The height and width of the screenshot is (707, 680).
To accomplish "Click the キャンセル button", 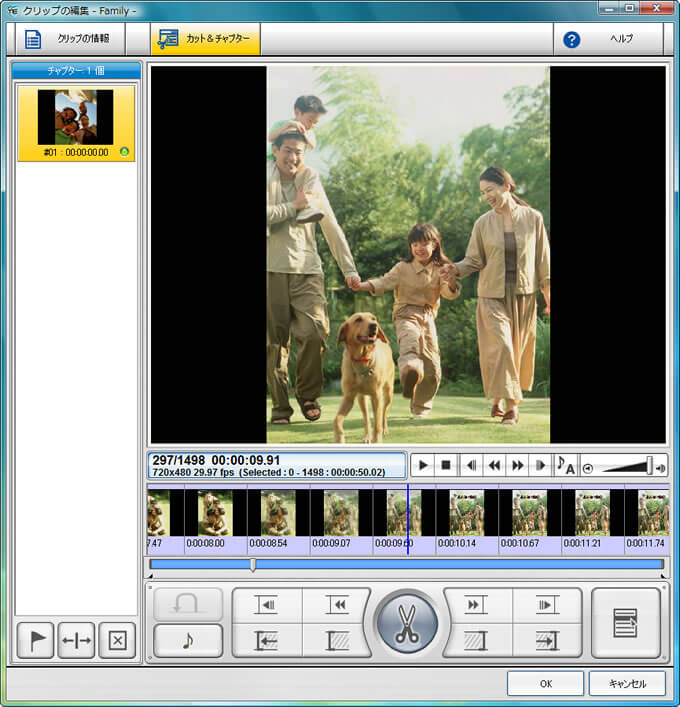I will coord(627,684).
